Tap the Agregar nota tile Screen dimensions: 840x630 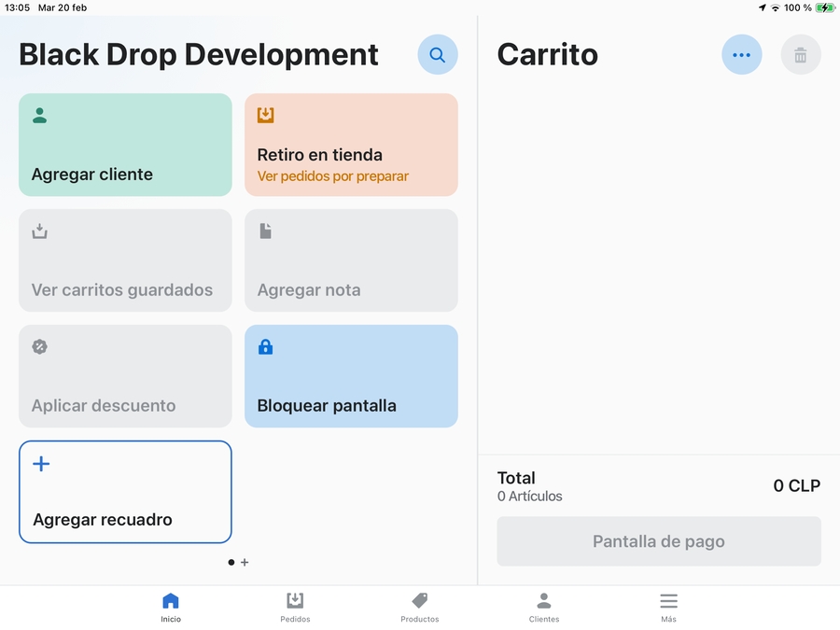351,260
